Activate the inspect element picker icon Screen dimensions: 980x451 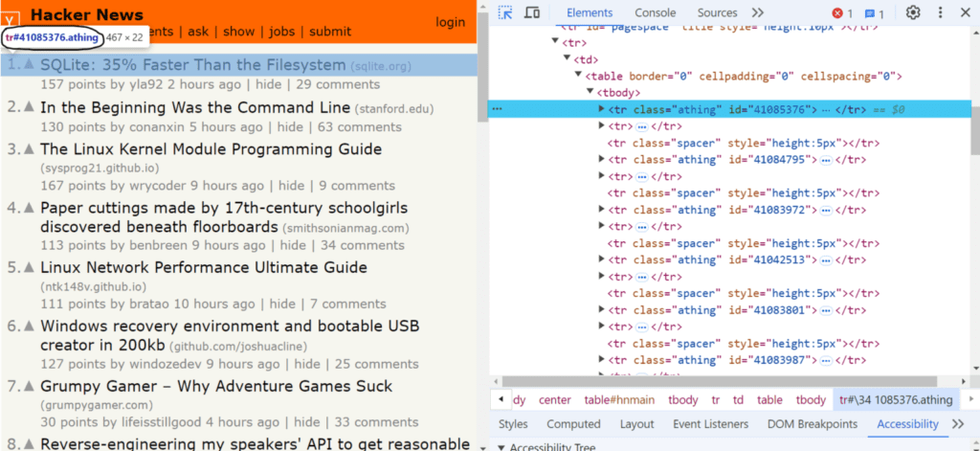point(505,12)
